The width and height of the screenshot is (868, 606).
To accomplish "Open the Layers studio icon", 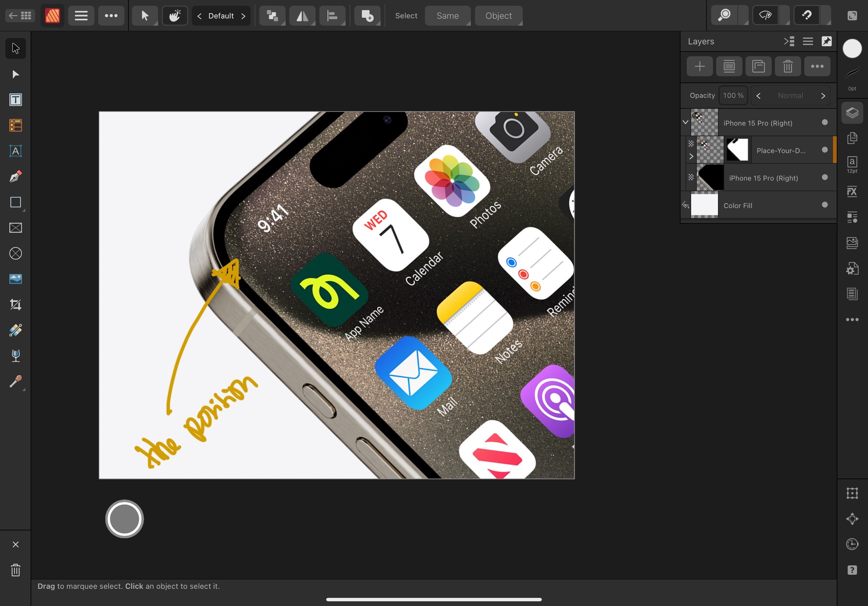I will 852,113.
